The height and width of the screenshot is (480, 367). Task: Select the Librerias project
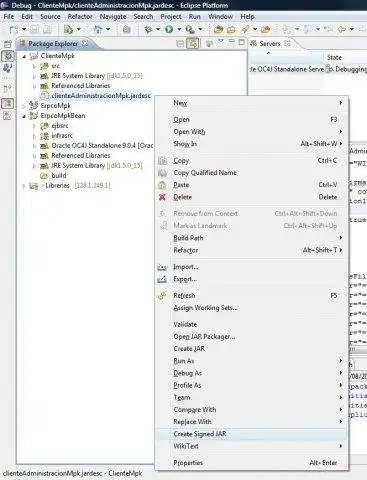click(57, 186)
